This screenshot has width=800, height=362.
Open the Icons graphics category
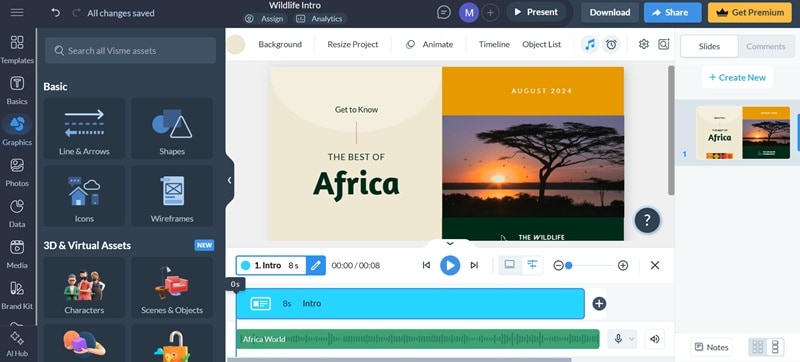tap(84, 196)
